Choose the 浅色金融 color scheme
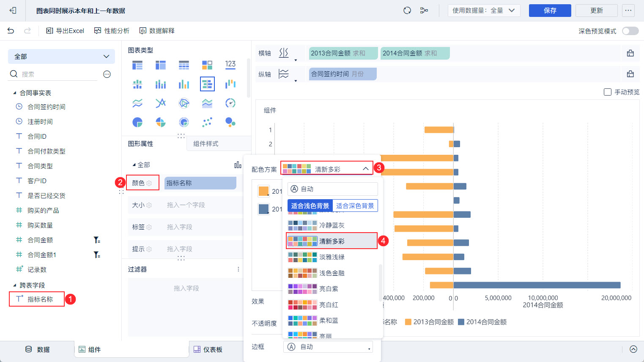The width and height of the screenshot is (644, 362). pos(332,273)
